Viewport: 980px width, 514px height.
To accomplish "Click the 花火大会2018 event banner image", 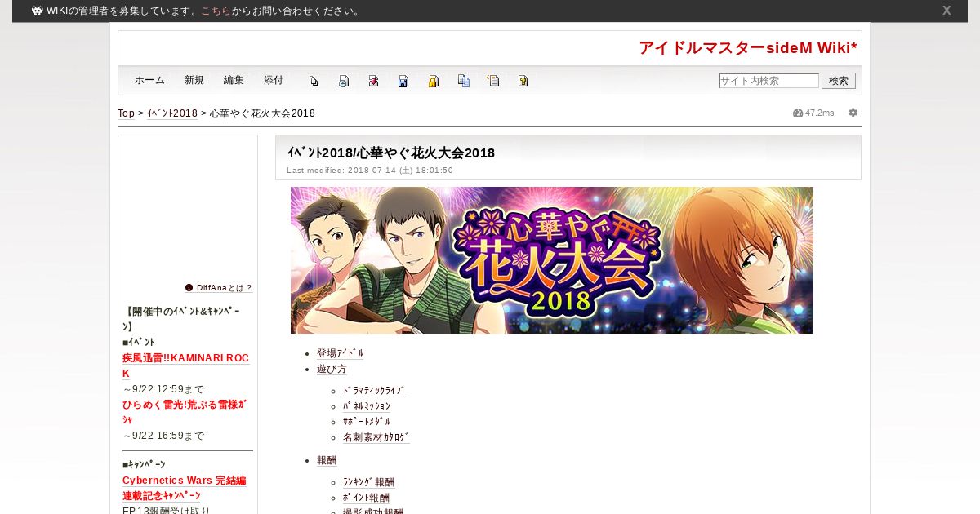I will 552,260.
